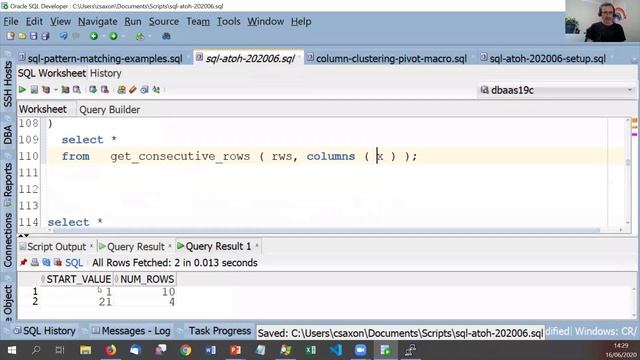The image size is (640, 360).
Task: Click the Rollback icon in worksheet toolbar
Action: pyautogui.click(x=105, y=90)
